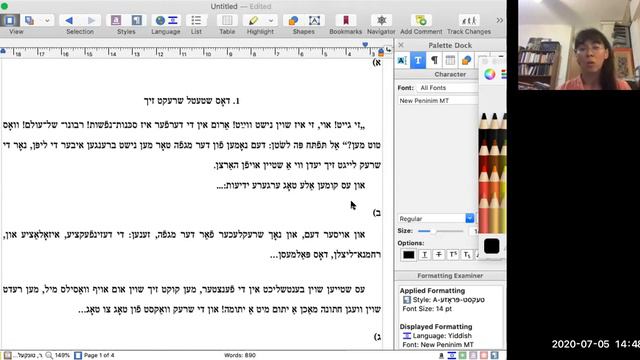Collapse the Character palette header
The width and height of the screenshot is (640, 360).
pos(450,74)
